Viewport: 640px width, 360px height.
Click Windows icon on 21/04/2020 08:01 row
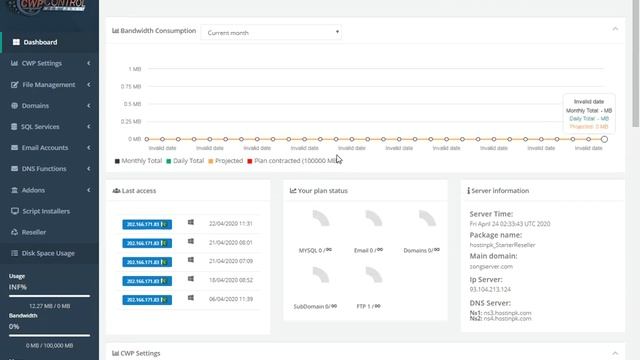tap(191, 241)
